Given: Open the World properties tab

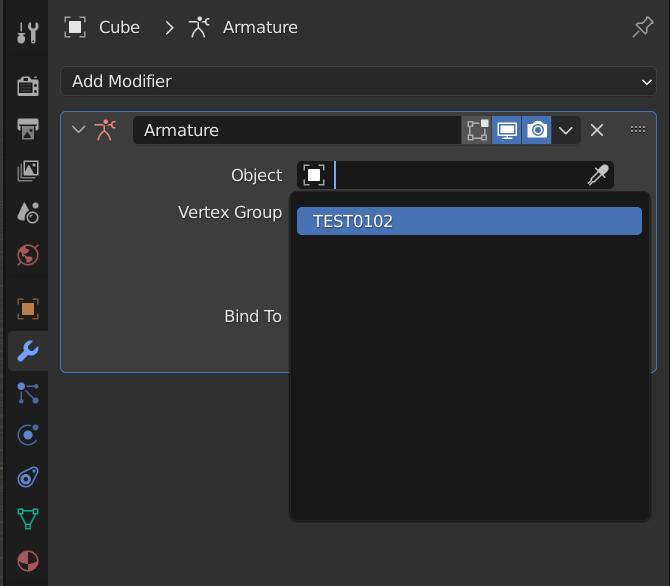Looking at the screenshot, I should click(x=28, y=255).
